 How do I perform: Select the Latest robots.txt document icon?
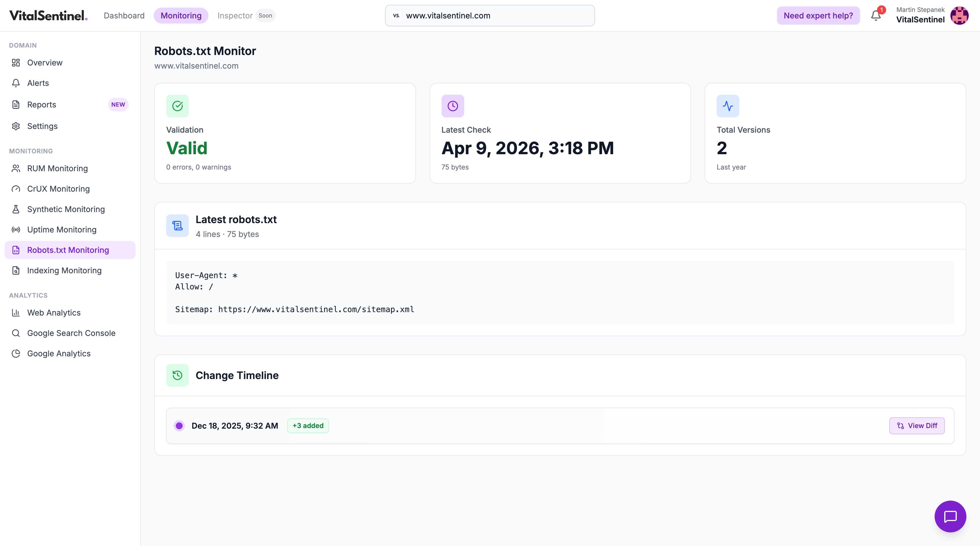(177, 225)
